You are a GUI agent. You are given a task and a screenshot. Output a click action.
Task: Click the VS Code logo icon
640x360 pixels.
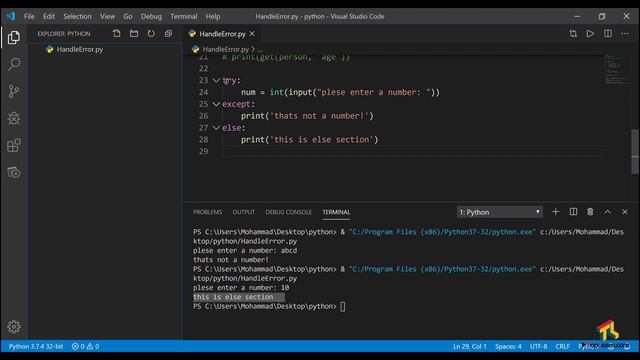coord(11,16)
